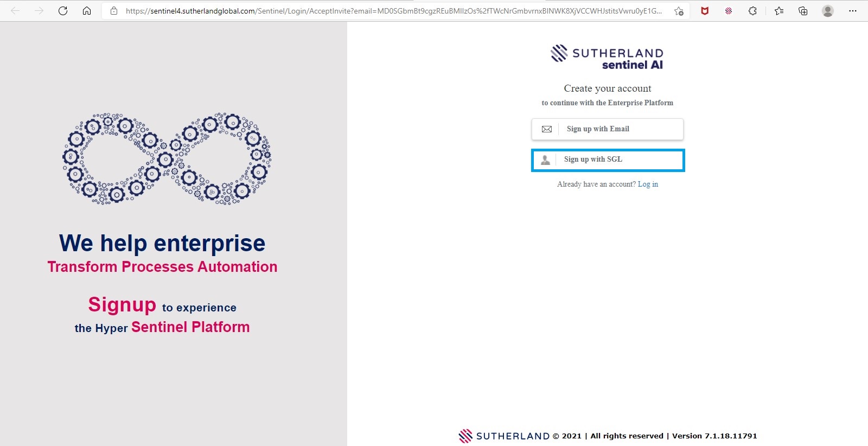
Task: Click the browser back arrow
Action: (15, 11)
